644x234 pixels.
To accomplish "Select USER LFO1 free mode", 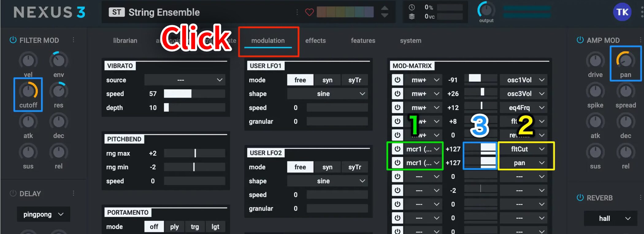I will pos(300,80).
